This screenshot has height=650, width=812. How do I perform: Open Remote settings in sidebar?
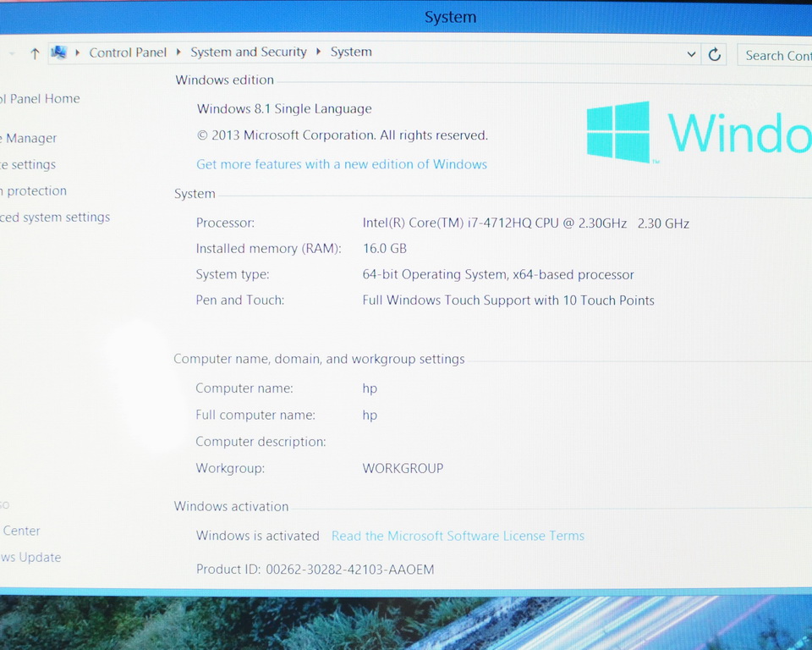[28, 165]
